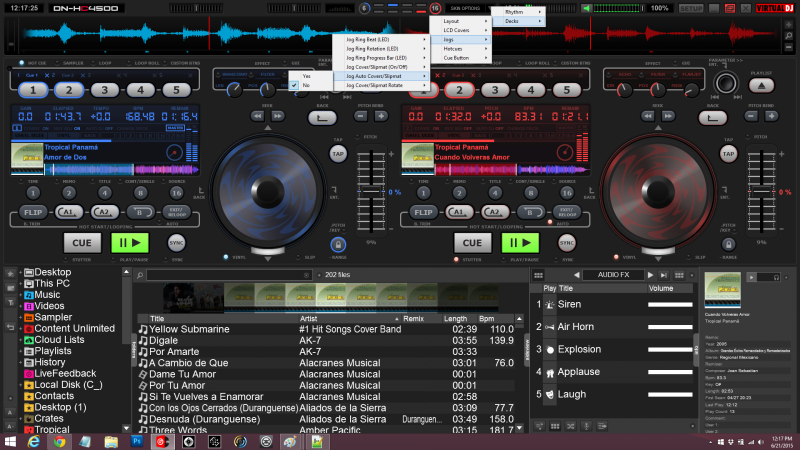Trigger left deck hot cue 3

click(x=105, y=90)
